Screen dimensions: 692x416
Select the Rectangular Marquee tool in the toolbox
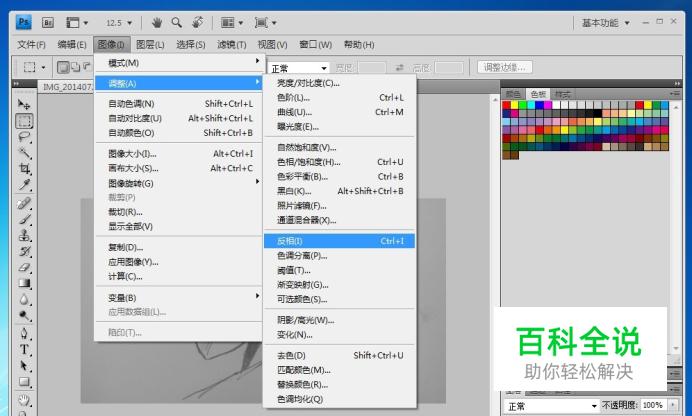pyautogui.click(x=24, y=121)
